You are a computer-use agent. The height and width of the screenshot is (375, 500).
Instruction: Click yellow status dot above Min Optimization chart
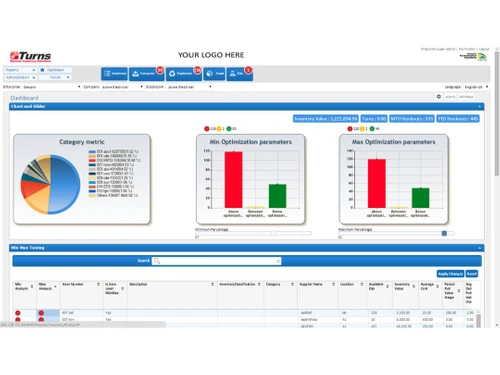219,129
